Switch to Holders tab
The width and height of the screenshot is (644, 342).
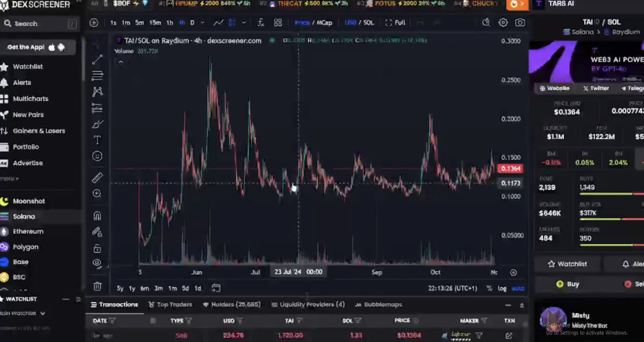(x=232, y=304)
